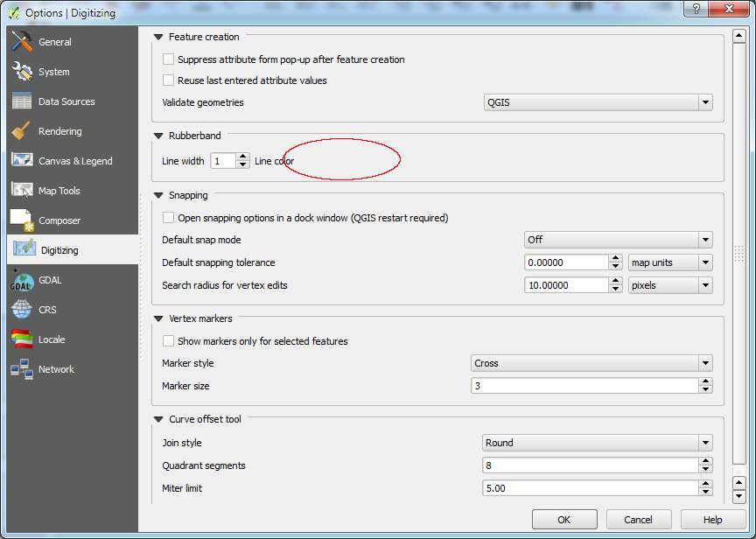Open the General settings tab
This screenshot has width=756, height=539.
(x=73, y=42)
